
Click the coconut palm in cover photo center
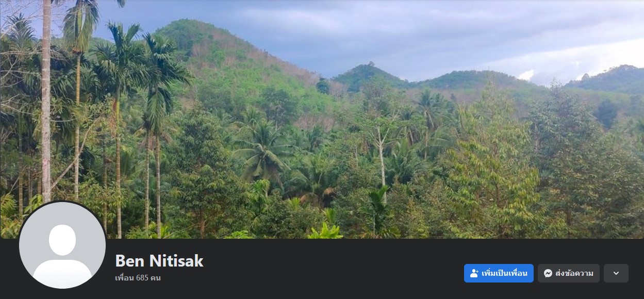(263, 149)
